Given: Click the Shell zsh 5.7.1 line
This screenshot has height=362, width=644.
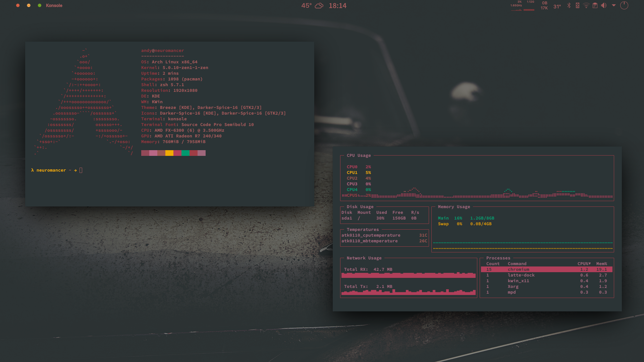Looking at the screenshot, I should pyautogui.click(x=163, y=85).
